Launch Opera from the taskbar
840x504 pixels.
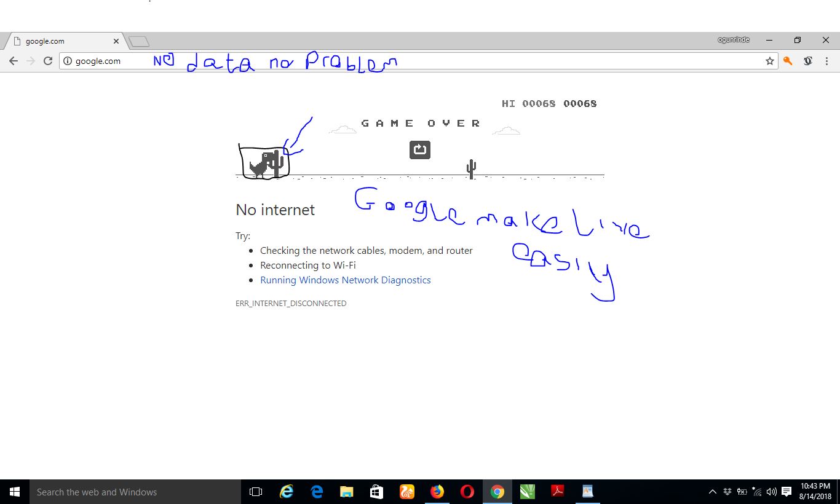click(x=467, y=492)
